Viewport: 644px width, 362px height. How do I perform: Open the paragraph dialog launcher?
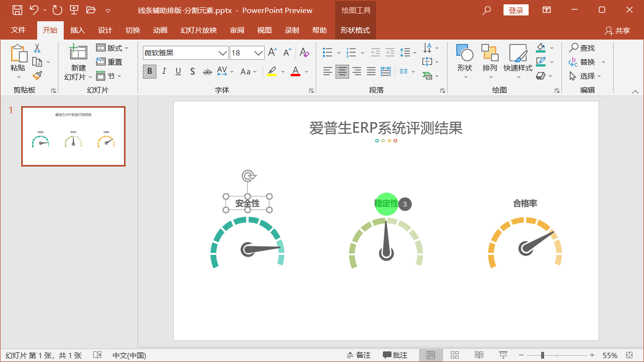click(x=443, y=90)
